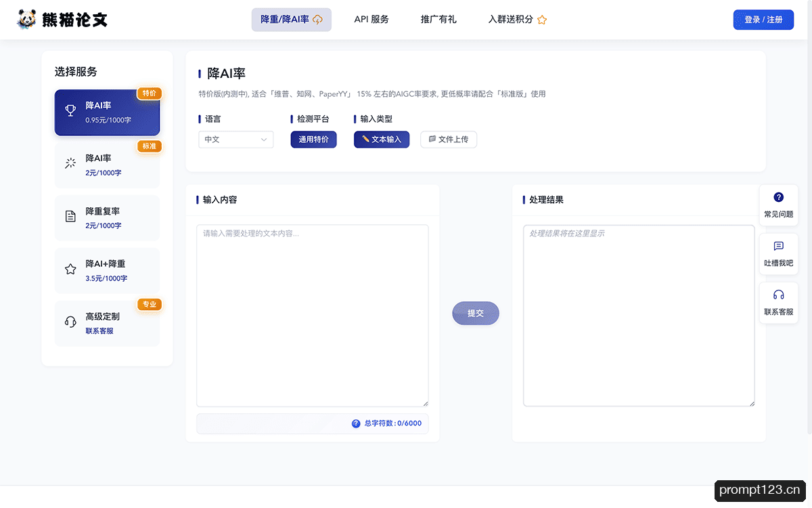The height and width of the screenshot is (508, 812).
Task: Go to the API 服务 nav item
Action: click(x=371, y=20)
